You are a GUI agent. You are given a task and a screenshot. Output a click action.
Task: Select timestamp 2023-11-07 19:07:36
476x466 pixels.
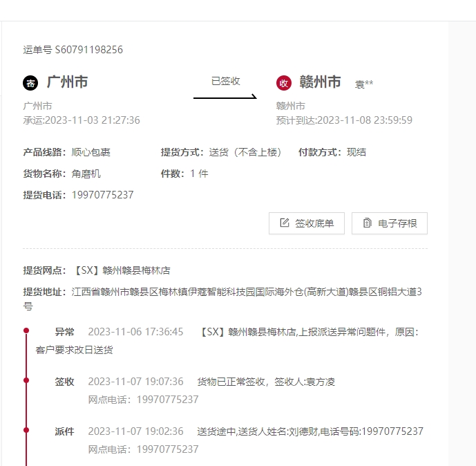click(x=135, y=382)
